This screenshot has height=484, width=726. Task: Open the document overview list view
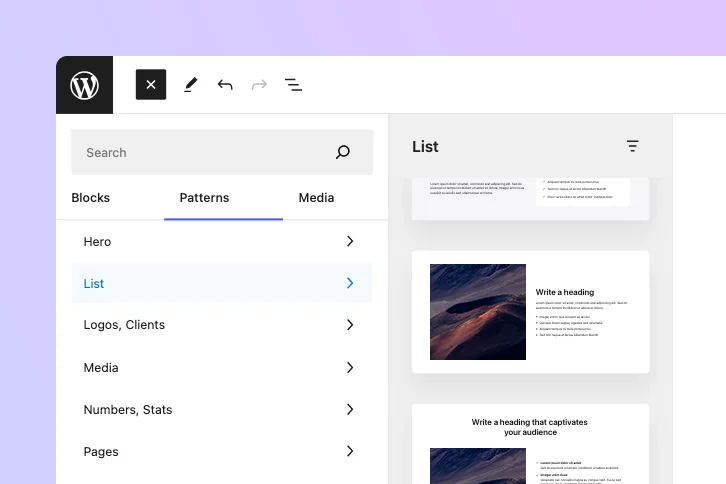[293, 85]
